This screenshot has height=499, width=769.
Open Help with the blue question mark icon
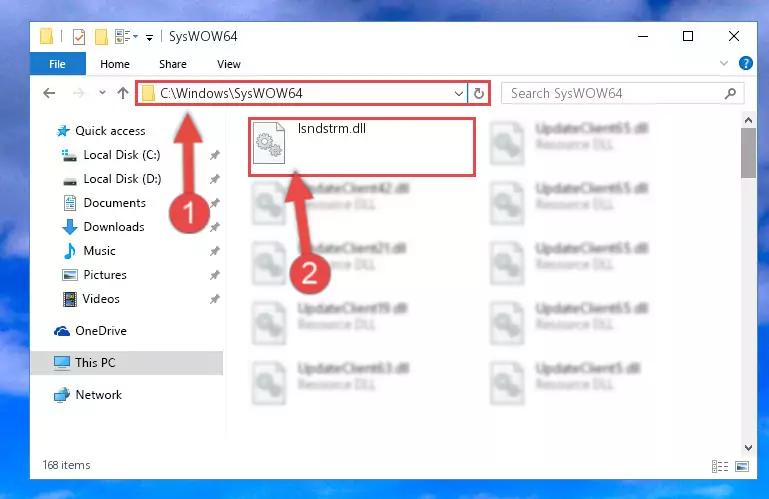(x=745, y=63)
